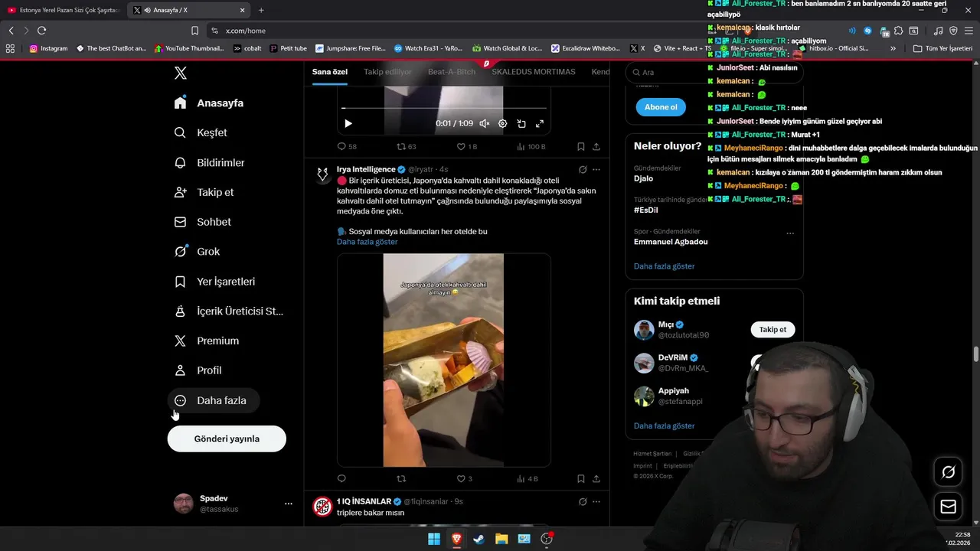Open video settings gear
The image size is (980, 551).
pos(503,123)
